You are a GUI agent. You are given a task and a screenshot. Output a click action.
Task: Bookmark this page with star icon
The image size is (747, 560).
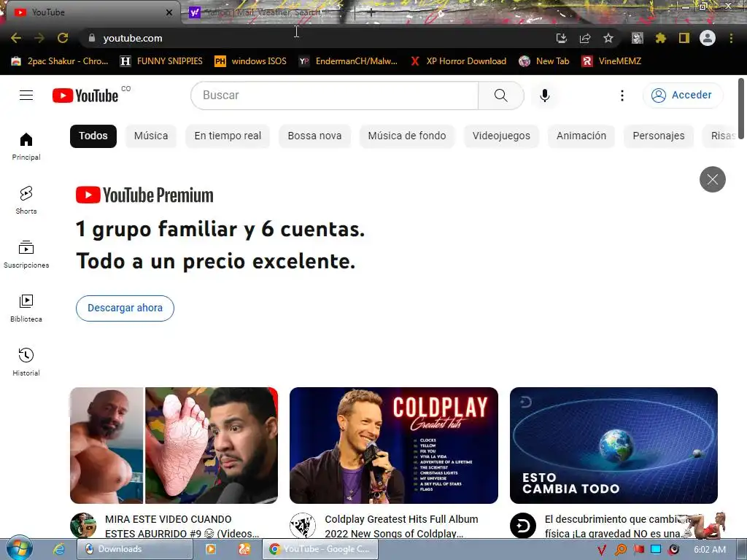tap(608, 38)
